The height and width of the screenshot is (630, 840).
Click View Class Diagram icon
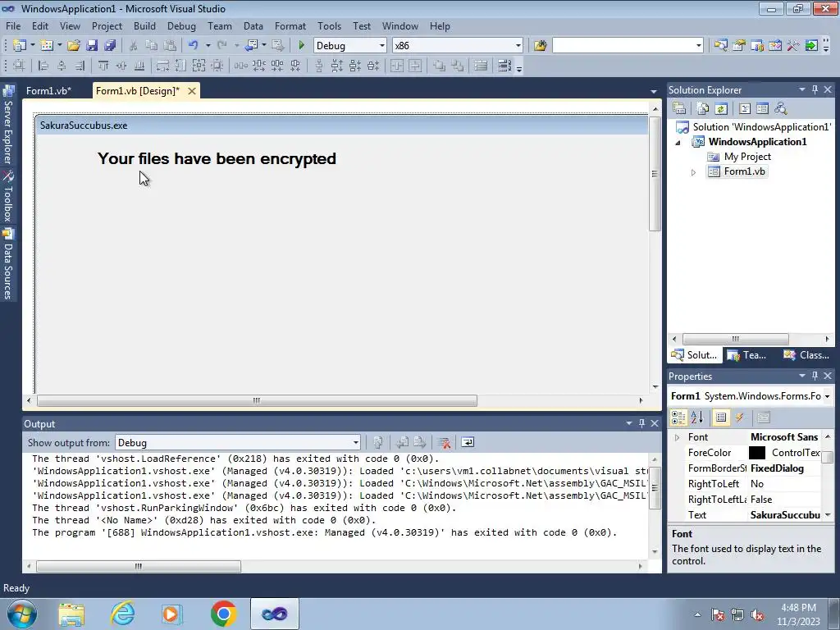pos(781,109)
